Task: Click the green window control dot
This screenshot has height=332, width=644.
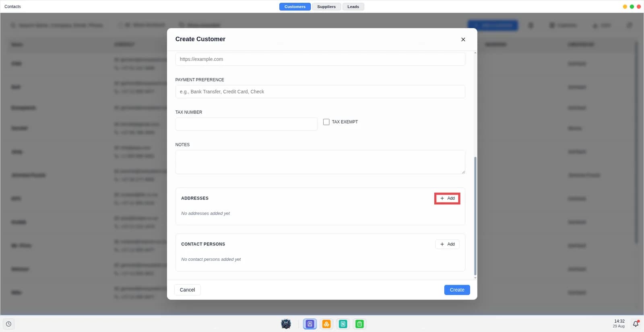Action: coord(632,7)
